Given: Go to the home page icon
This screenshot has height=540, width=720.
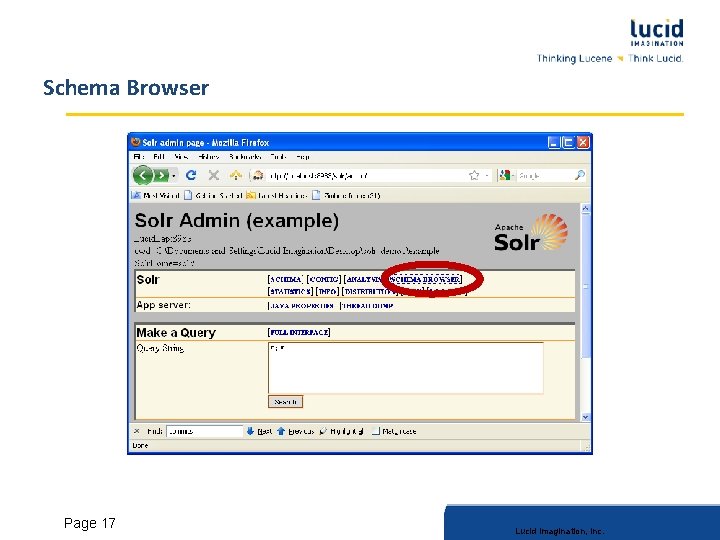Looking at the screenshot, I should 236,175.
